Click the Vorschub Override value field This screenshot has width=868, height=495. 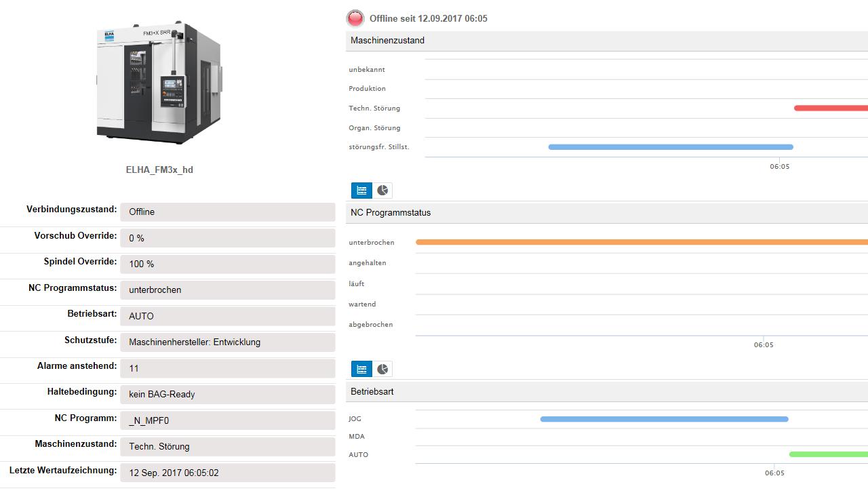pos(228,238)
